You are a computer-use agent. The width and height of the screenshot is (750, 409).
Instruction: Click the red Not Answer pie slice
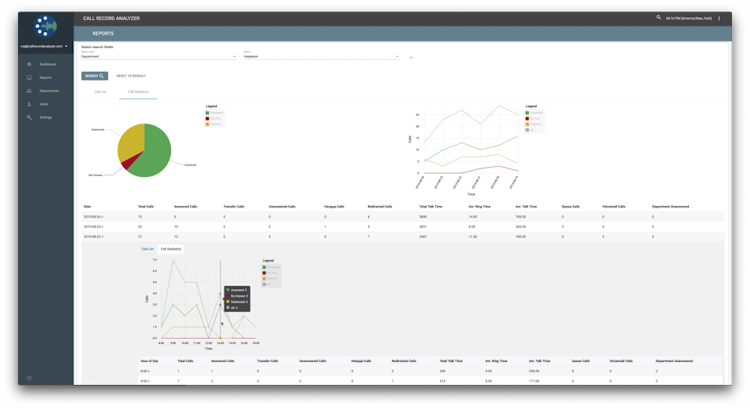coord(127,164)
